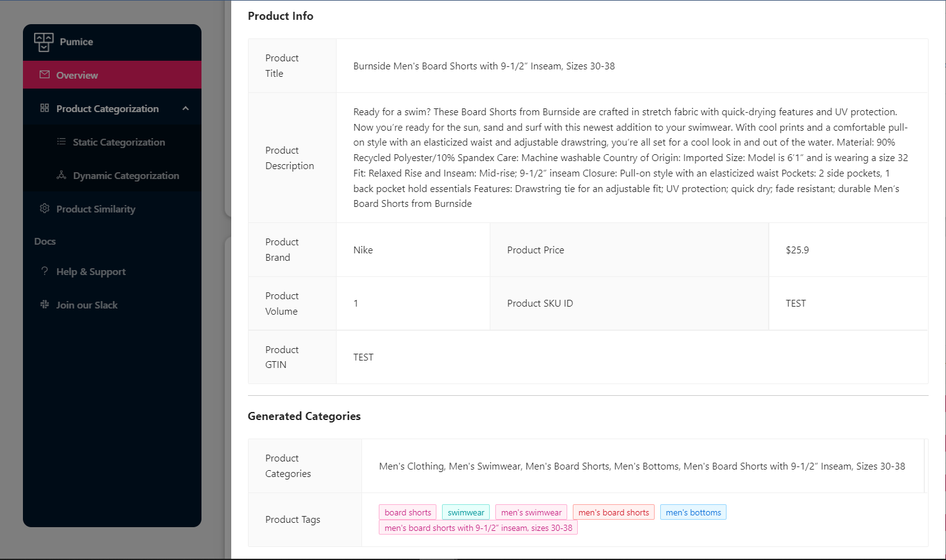
Task: Select the 'men's bottoms' tag
Action: tap(693, 512)
